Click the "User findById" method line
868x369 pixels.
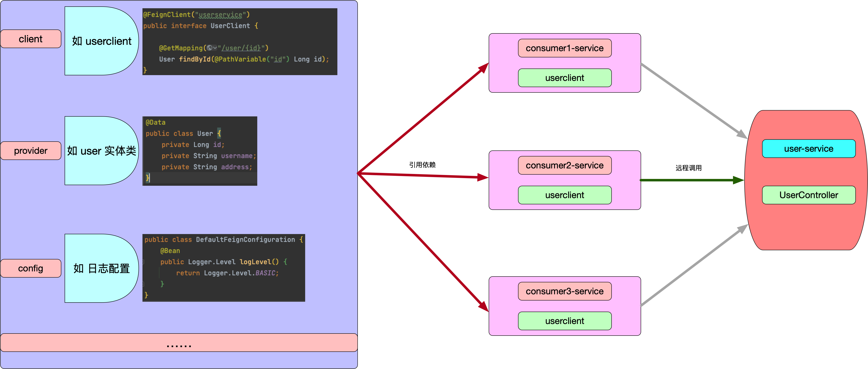point(244,59)
